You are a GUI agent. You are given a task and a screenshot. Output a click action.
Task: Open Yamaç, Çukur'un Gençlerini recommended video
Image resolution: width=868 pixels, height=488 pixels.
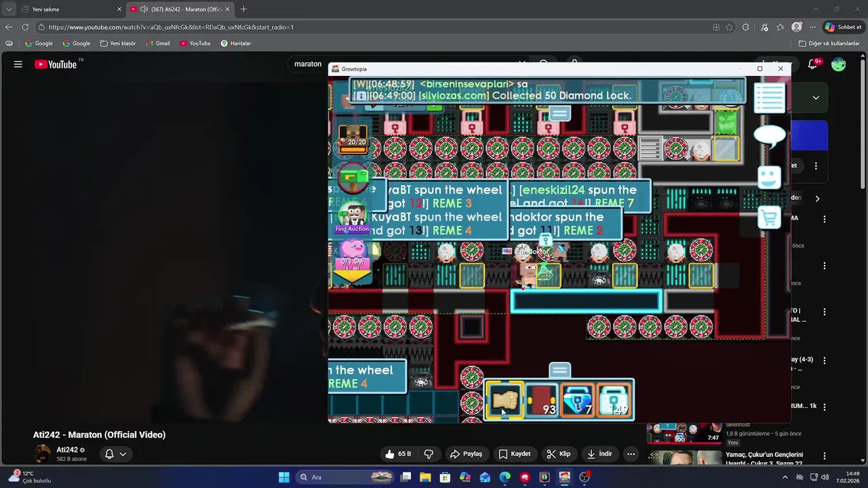(764, 459)
